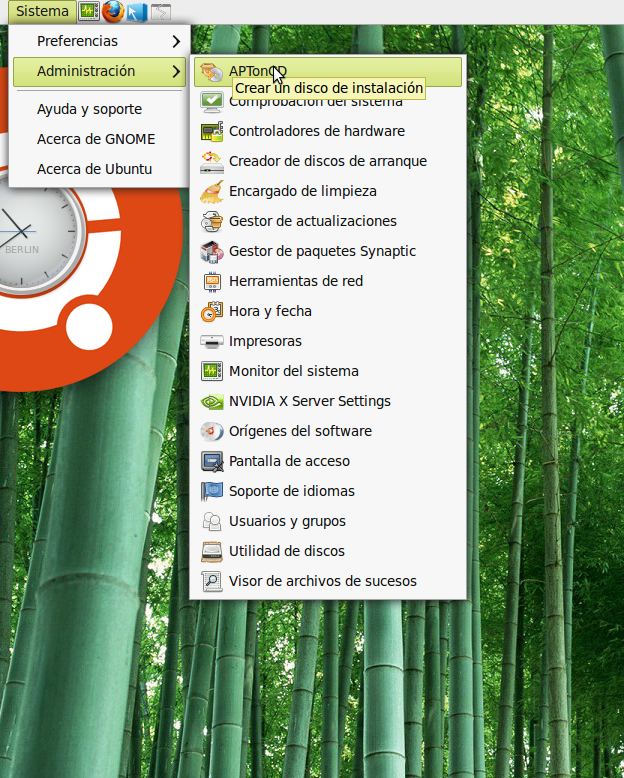Launch Firefox from the top panel
The width and height of the screenshot is (624, 778).
(x=113, y=11)
